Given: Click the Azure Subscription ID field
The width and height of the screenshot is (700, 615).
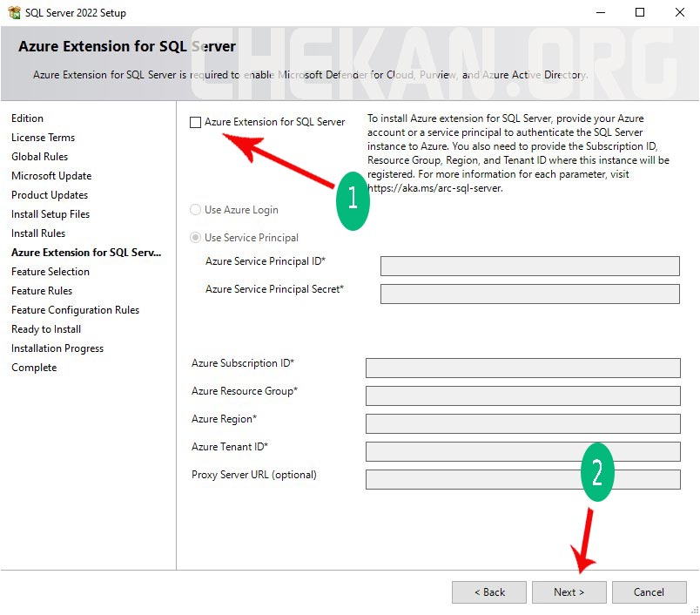Looking at the screenshot, I should 522,368.
